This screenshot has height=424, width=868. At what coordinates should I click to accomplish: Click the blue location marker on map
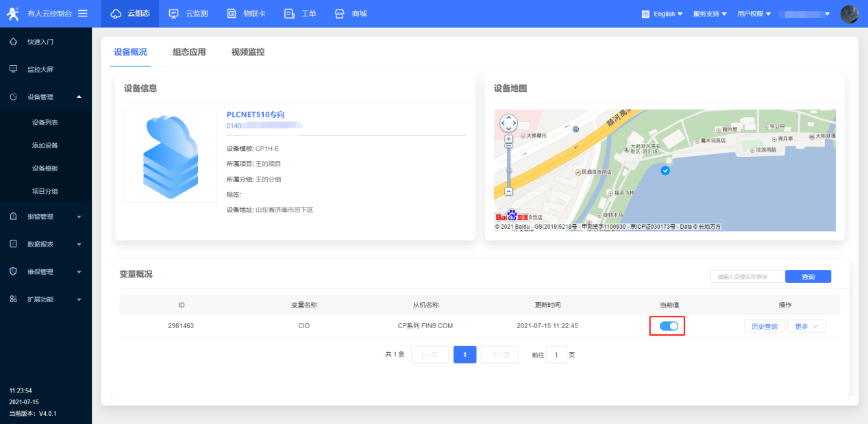665,170
